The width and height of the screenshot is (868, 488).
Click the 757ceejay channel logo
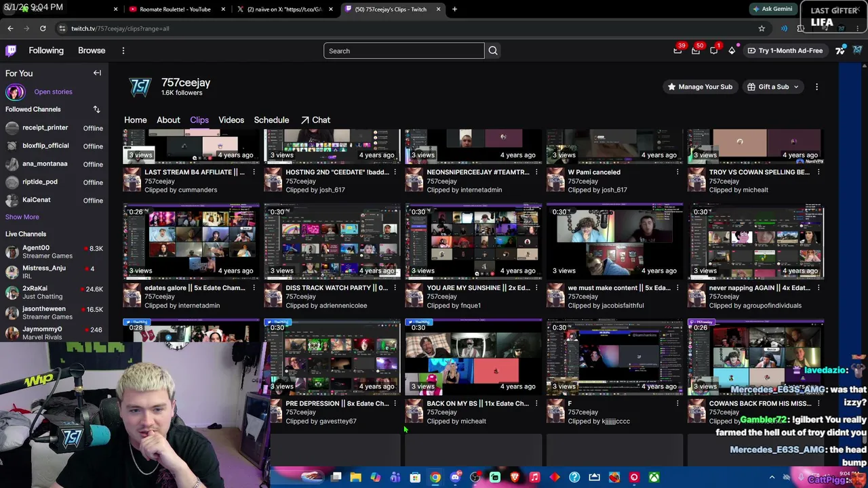[x=140, y=87]
